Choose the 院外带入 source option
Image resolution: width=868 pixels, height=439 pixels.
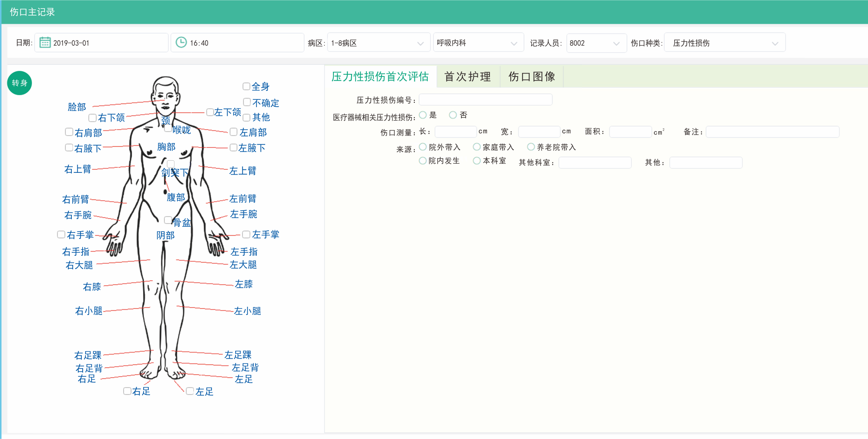pos(423,147)
